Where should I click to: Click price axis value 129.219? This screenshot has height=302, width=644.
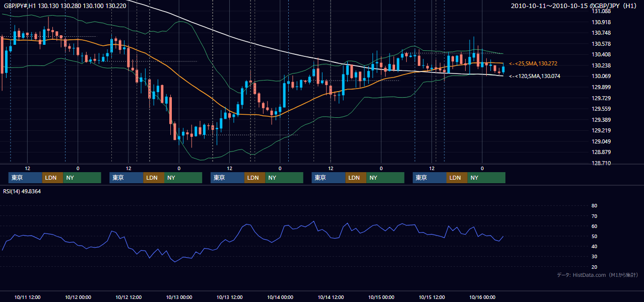[x=601, y=130]
